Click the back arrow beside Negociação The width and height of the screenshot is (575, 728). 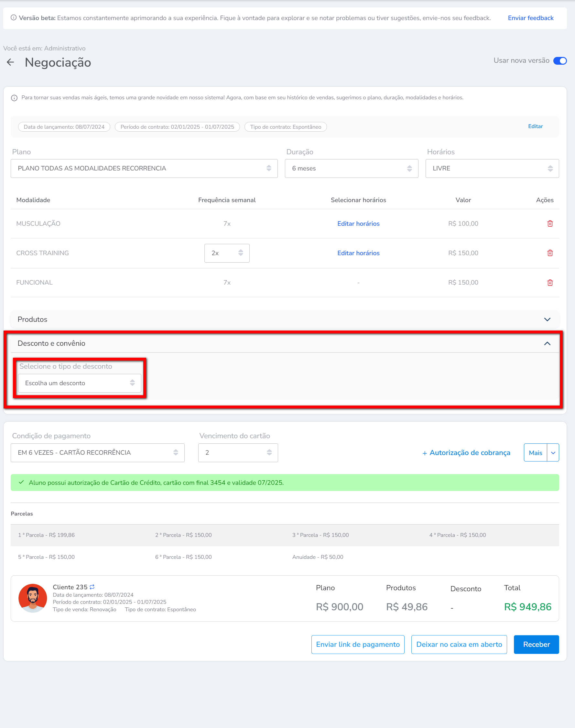point(10,62)
